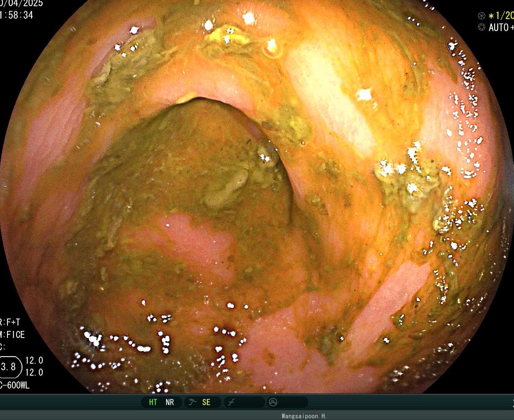Screen dimensions: 514x420
Task: Click the Wangsaipoon H. name text
Action: pos(304,416)
